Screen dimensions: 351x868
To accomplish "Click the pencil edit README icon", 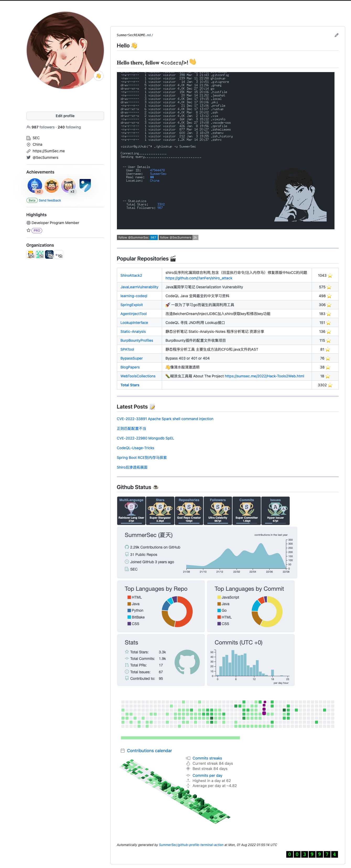I will [336, 35].
